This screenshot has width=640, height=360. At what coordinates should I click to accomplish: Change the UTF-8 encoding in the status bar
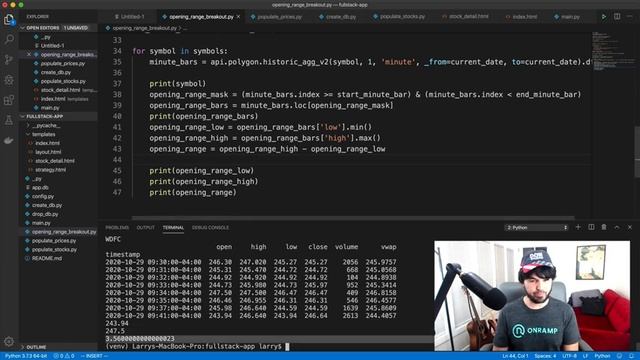pos(569,356)
